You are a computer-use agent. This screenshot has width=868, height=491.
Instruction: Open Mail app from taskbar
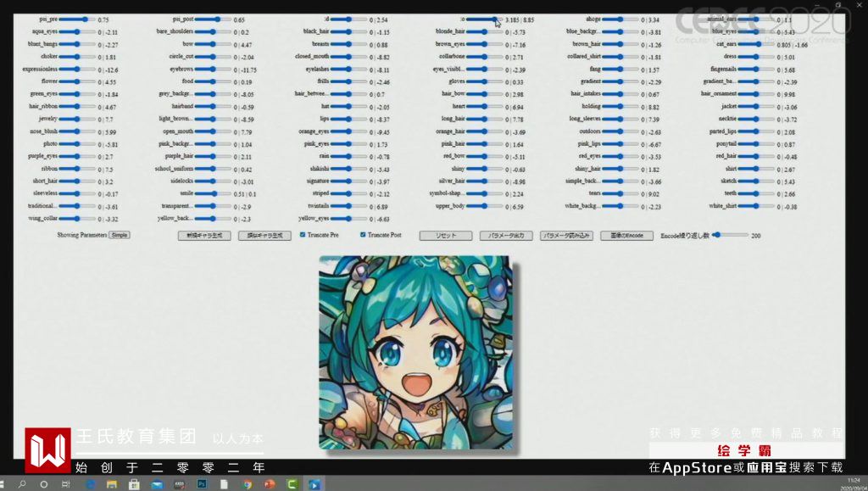click(157, 484)
